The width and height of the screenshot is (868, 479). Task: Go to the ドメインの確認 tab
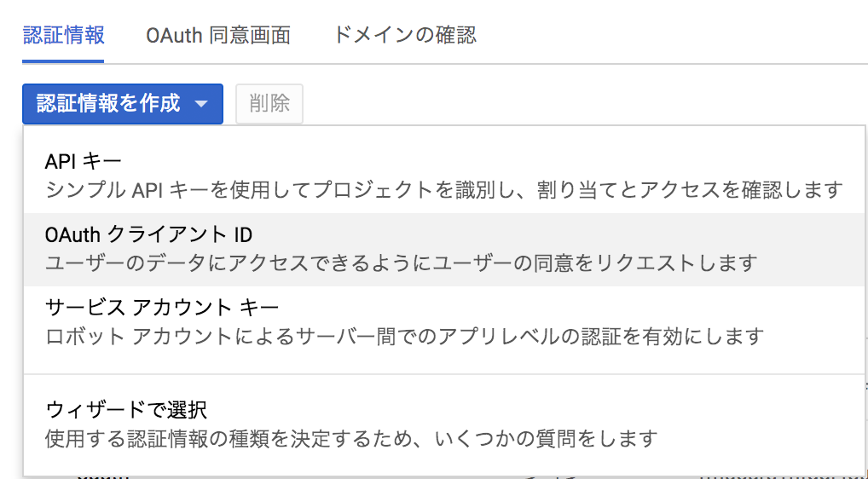tap(404, 36)
